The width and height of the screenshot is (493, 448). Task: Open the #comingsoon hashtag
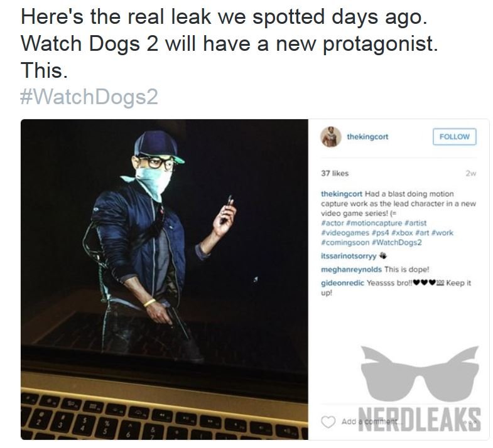345,243
